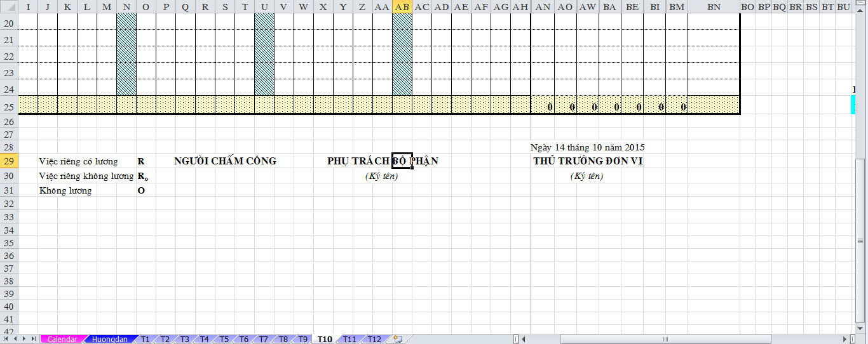
Task: Click the bold 'R' code in row 29
Action: coord(141,162)
